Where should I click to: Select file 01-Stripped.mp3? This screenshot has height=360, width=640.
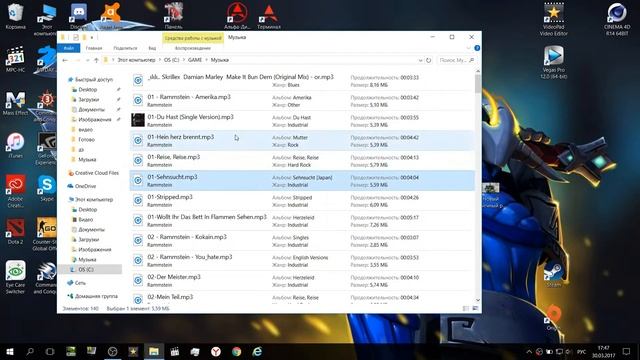pyautogui.click(x=302, y=200)
